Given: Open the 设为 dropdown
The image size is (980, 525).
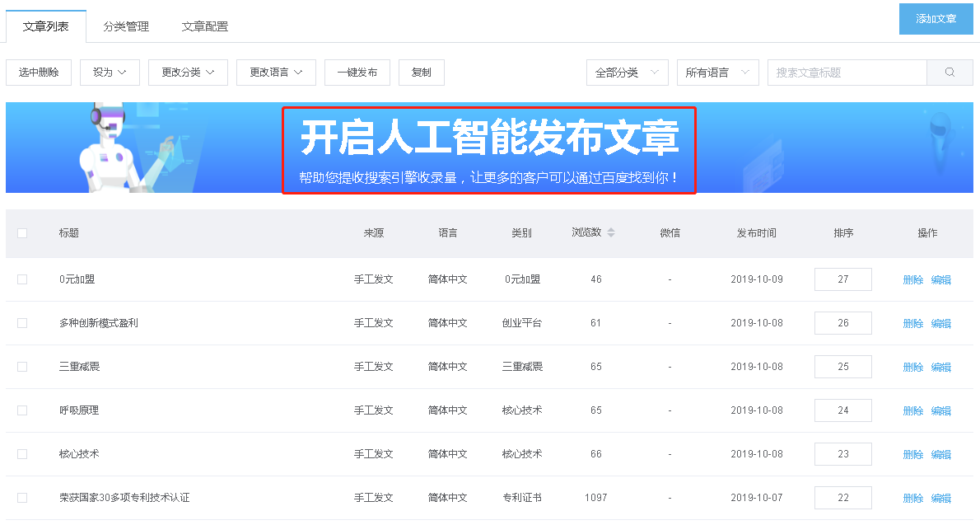Looking at the screenshot, I should 110,73.
